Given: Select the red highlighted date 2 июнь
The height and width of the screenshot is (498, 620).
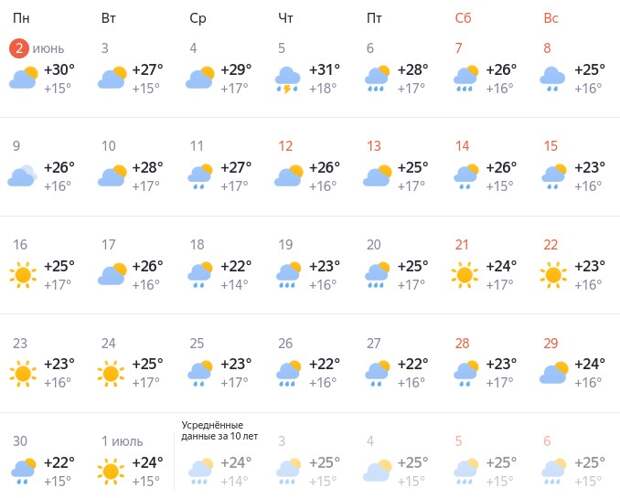Looking at the screenshot, I should tap(37, 49).
